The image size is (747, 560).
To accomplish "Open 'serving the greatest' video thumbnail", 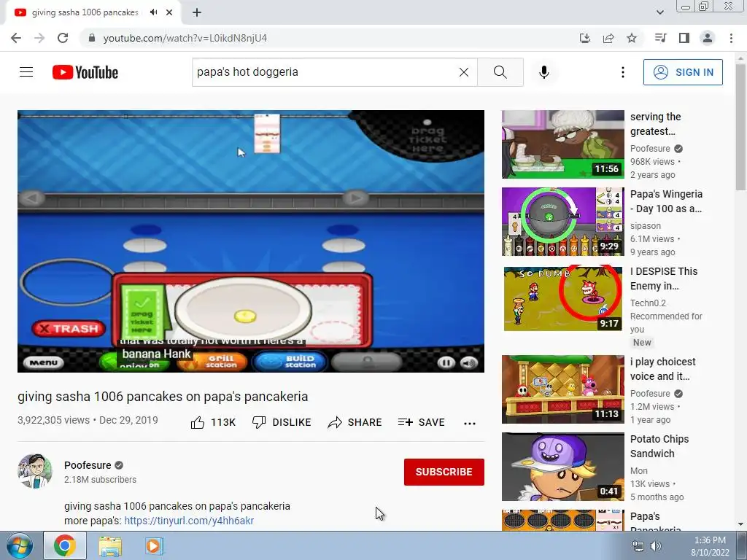I will pyautogui.click(x=563, y=144).
